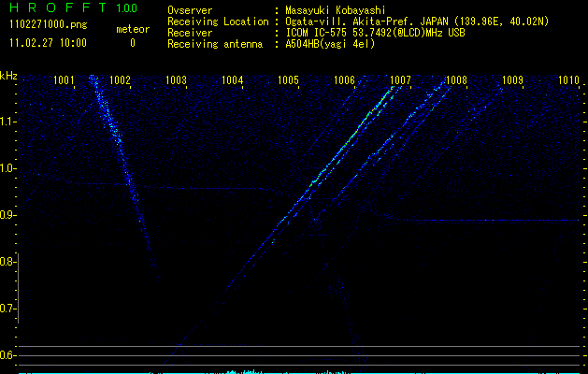Click the Receiving Location label

[218, 22]
